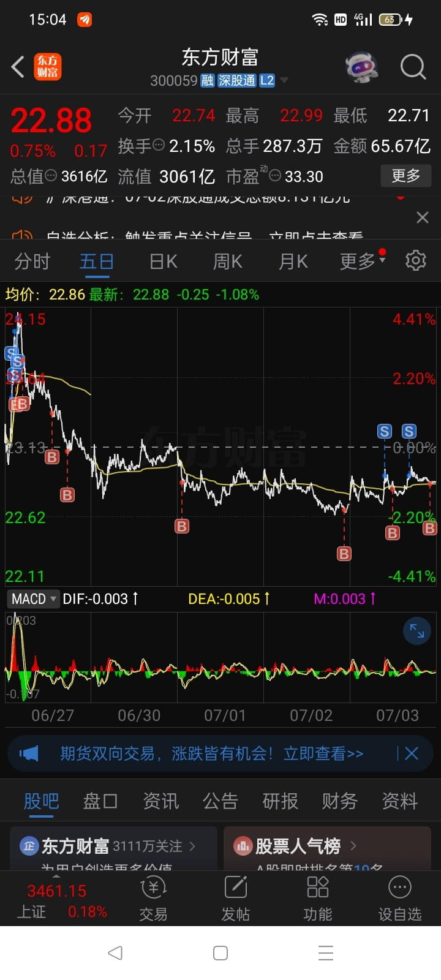Tap the Android back navigation button
This screenshot has width=441, height=980.
click(x=115, y=953)
